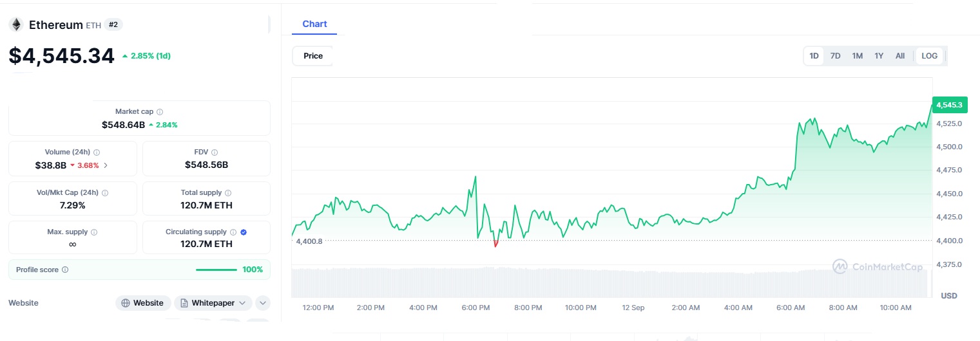The width and height of the screenshot is (980, 341).
Task: Click the Profile score progress bar
Action: 216,270
